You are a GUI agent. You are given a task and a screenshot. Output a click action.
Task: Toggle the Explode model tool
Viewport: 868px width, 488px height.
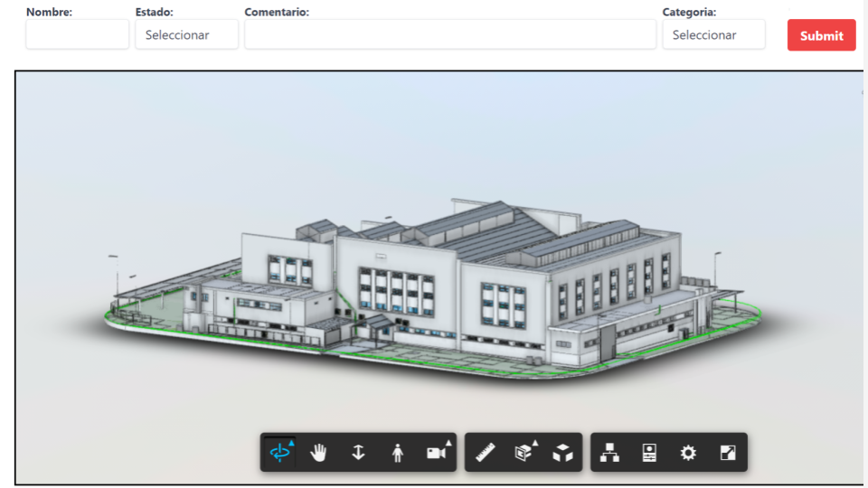tap(562, 453)
